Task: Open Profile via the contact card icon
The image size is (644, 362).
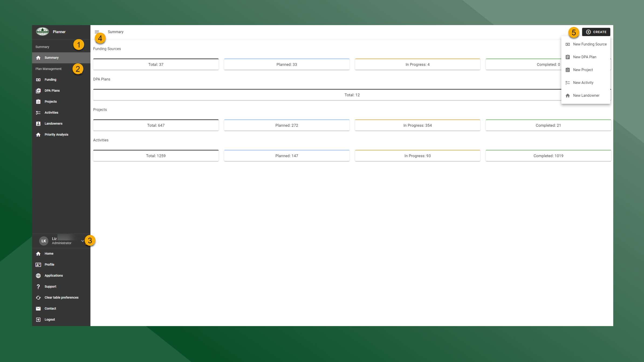Action: pyautogui.click(x=39, y=264)
